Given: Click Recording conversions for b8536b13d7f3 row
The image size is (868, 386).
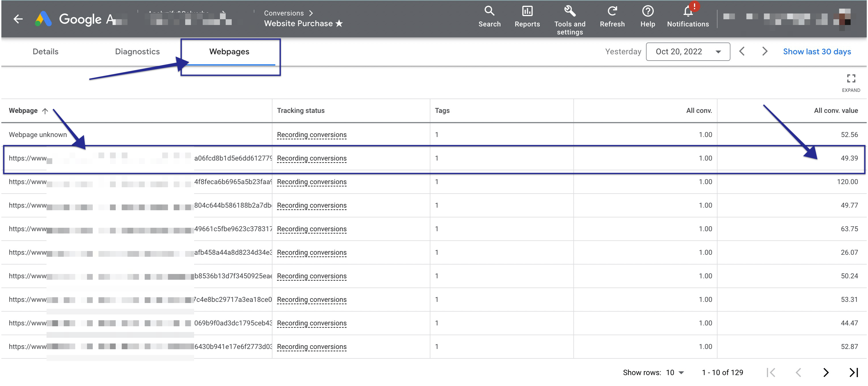Looking at the screenshot, I should (311, 276).
